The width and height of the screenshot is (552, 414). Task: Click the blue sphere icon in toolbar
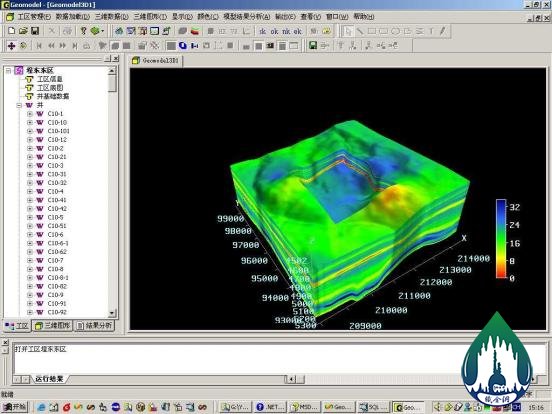(183, 45)
